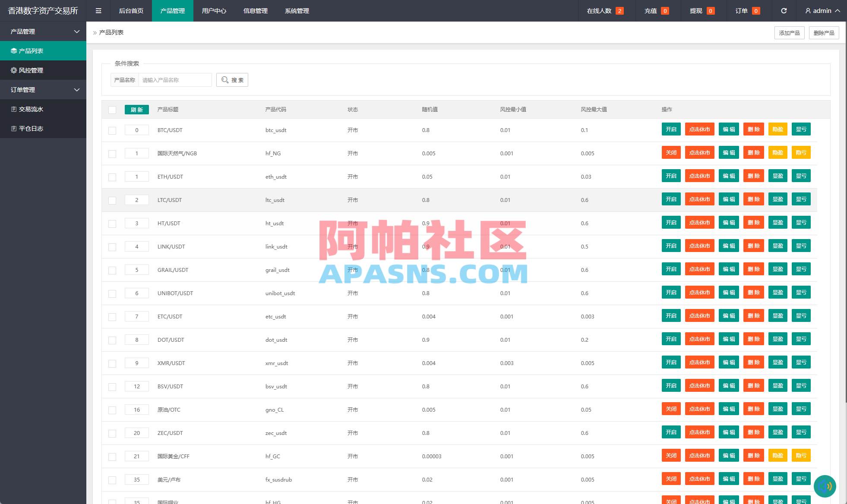Click the page refresh icon in top bar
847x504 pixels.
pyautogui.click(x=784, y=11)
